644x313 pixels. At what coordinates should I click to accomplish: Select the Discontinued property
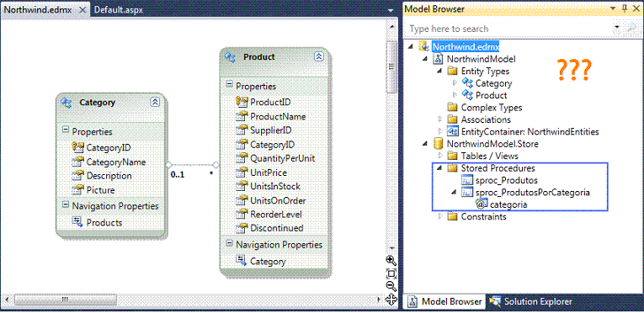pyautogui.click(x=270, y=227)
